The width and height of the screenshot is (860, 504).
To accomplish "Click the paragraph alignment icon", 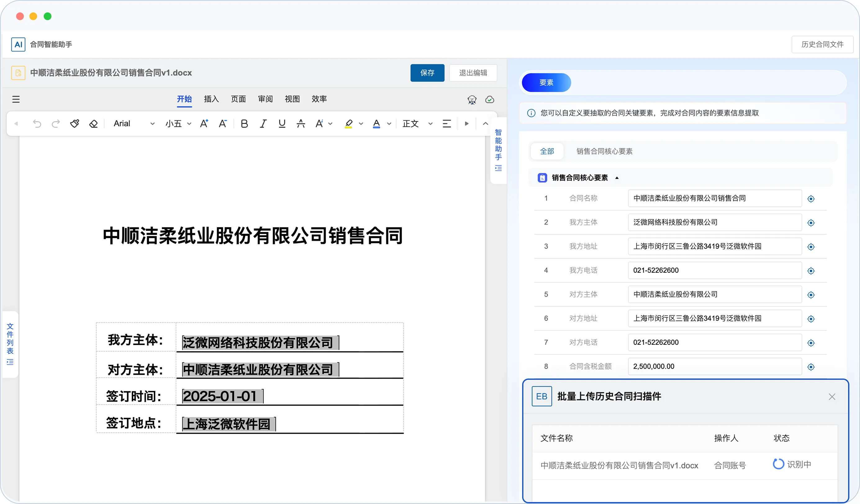I will (x=447, y=124).
